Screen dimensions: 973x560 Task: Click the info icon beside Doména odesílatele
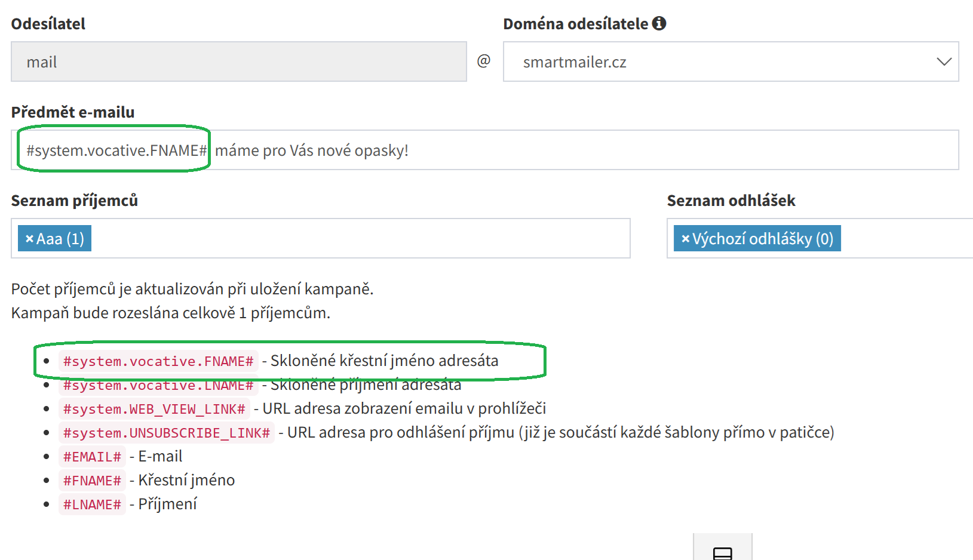coord(659,23)
